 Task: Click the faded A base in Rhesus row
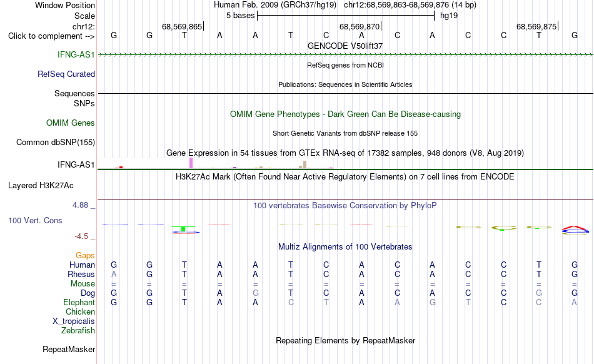click(x=114, y=274)
